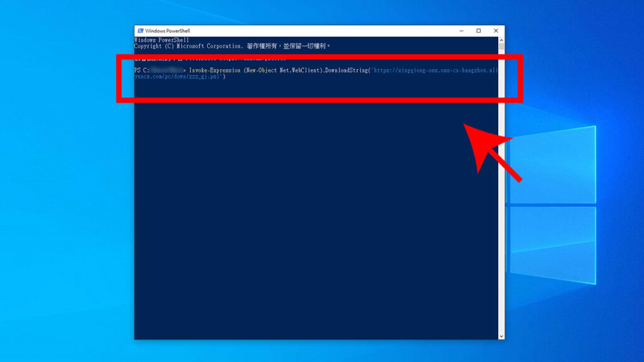Screen dimensions: 644x362
Task: Click the empty console area below command
Action: pos(314,220)
